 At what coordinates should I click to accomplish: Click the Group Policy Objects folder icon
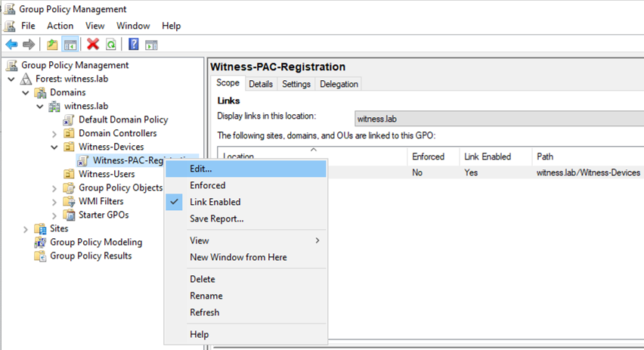(69, 187)
